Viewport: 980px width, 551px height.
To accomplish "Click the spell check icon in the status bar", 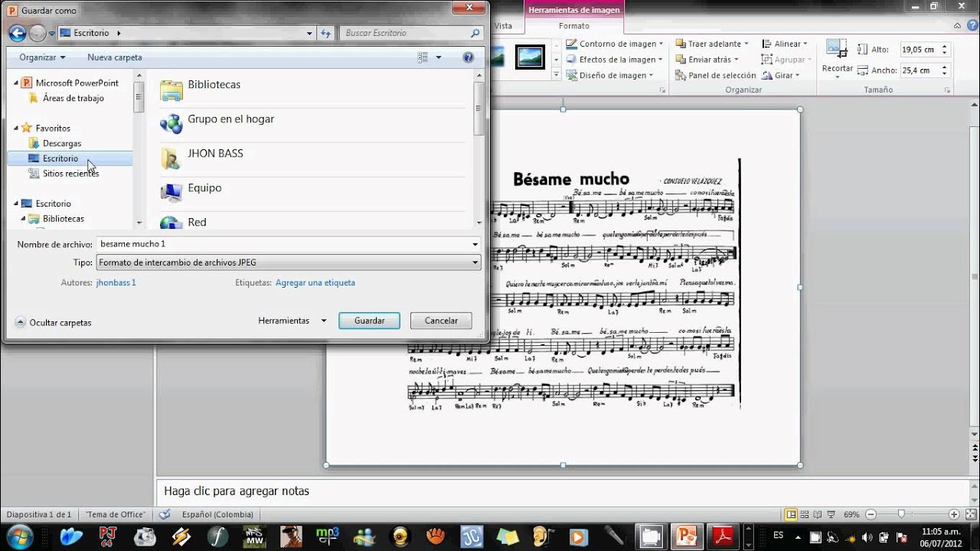I will pos(165,514).
